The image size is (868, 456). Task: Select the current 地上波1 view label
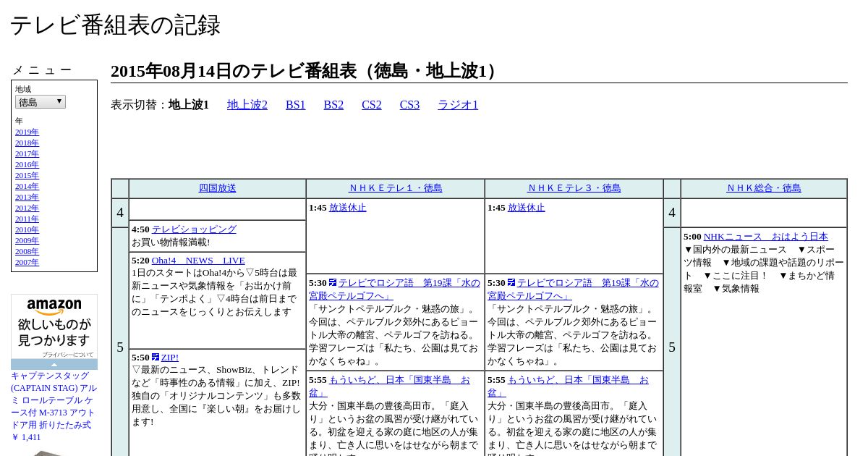click(189, 105)
